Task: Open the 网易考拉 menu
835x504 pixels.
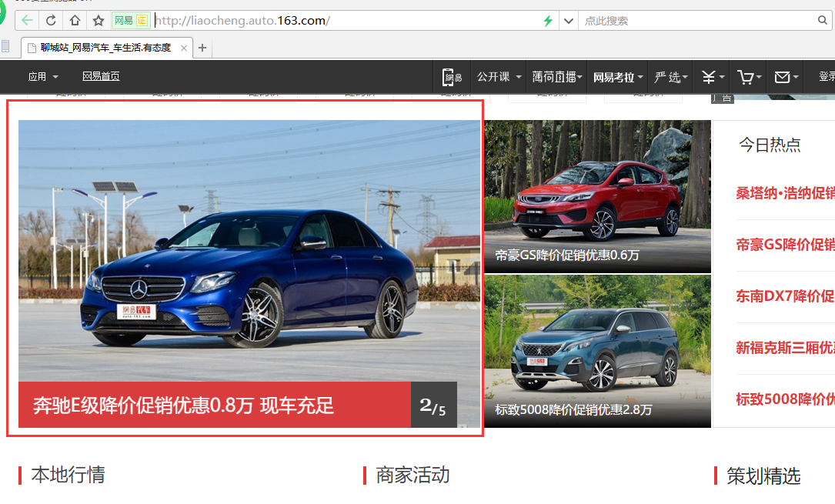Action: [x=618, y=77]
